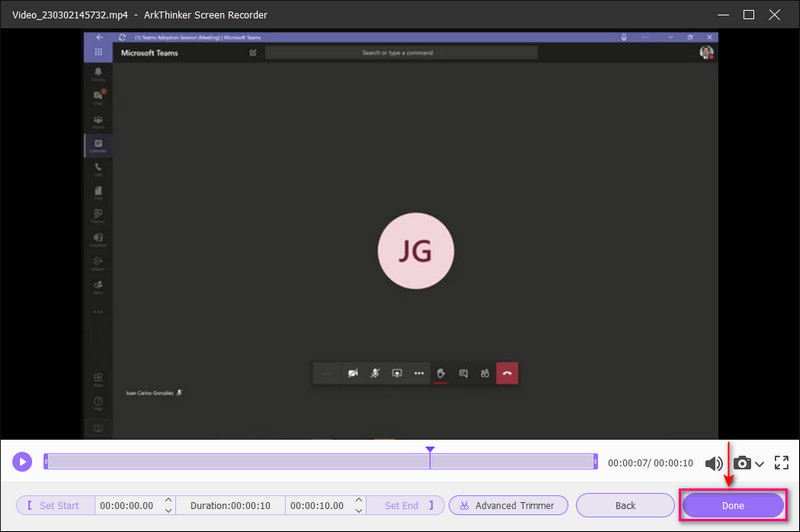800x532 pixels.
Task: Open the Advanced Trimmer
Action: 508,505
